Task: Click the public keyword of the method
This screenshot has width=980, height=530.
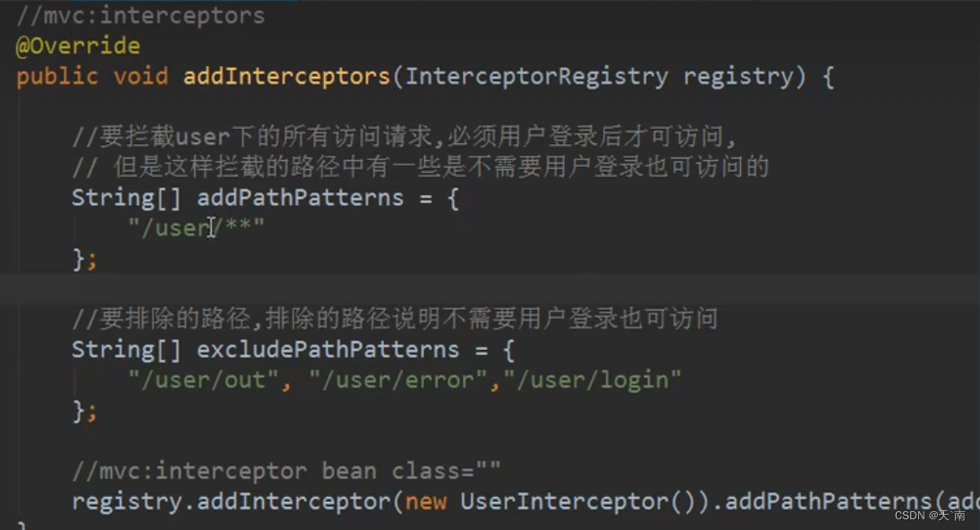Action: point(57,76)
